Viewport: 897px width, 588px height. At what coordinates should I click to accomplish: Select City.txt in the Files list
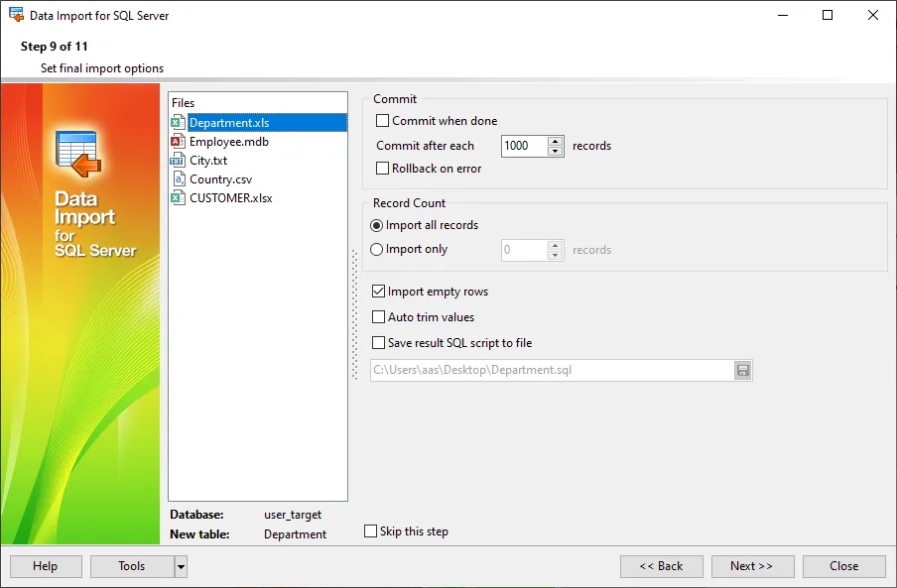point(208,160)
